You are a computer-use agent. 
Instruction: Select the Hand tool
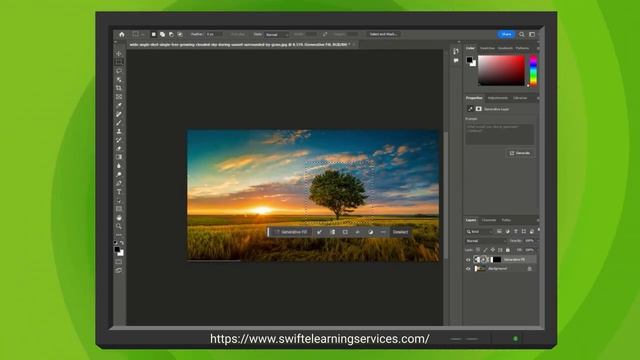[119, 218]
